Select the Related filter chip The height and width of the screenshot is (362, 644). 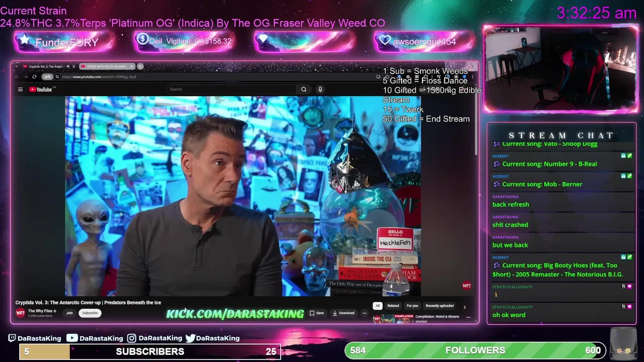(x=393, y=306)
